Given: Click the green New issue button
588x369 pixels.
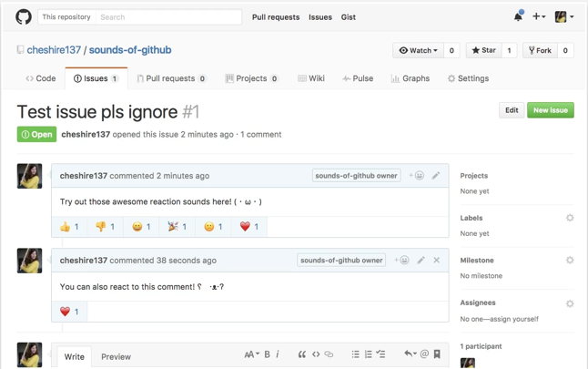Looking at the screenshot, I should pyautogui.click(x=551, y=110).
